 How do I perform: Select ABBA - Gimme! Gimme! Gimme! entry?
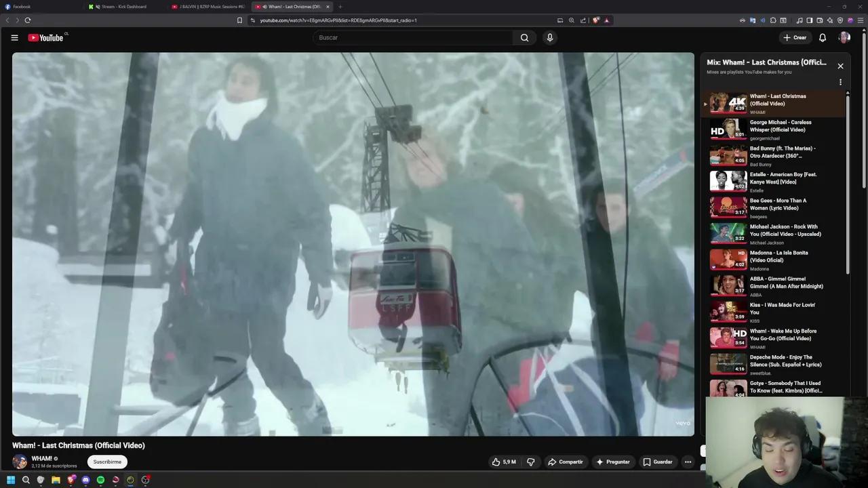(x=773, y=287)
